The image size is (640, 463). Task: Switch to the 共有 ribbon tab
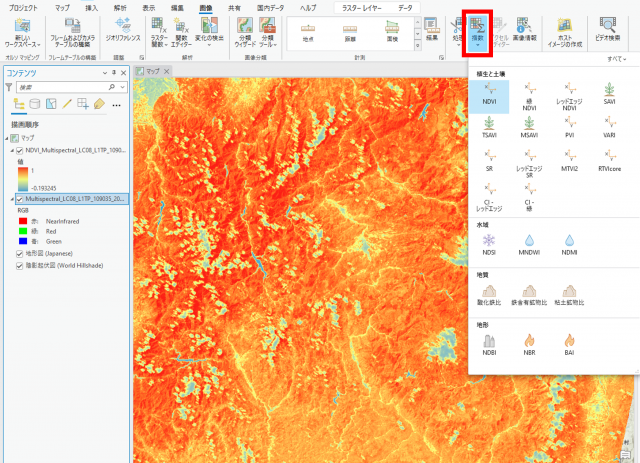click(234, 8)
